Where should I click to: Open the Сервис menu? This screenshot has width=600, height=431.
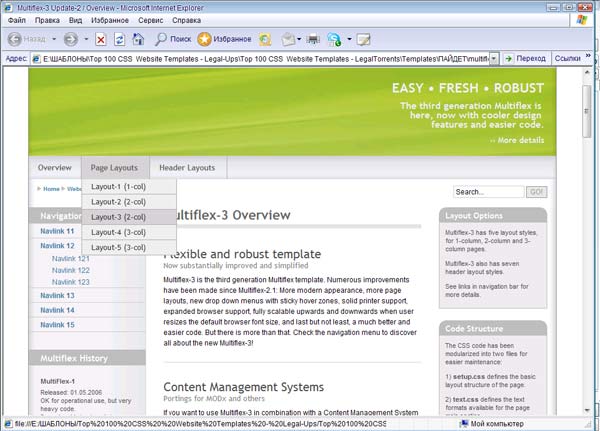click(151, 20)
